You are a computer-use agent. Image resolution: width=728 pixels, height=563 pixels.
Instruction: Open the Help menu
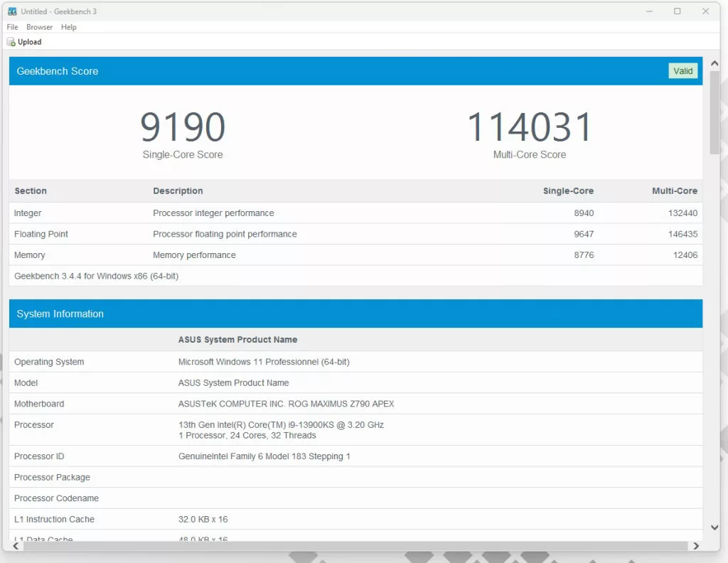[x=69, y=27]
